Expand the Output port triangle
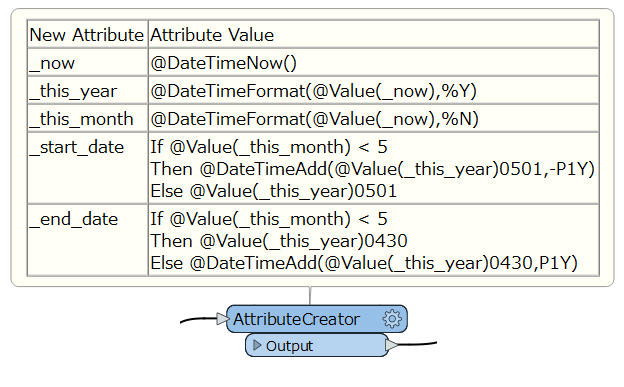Screen dimensions: 624x387 (257, 345)
